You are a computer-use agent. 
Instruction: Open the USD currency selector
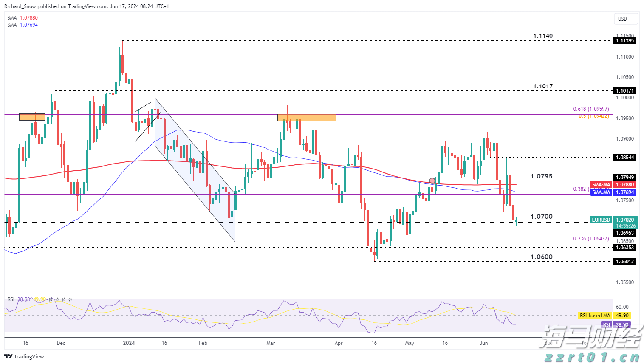pyautogui.click(x=626, y=19)
